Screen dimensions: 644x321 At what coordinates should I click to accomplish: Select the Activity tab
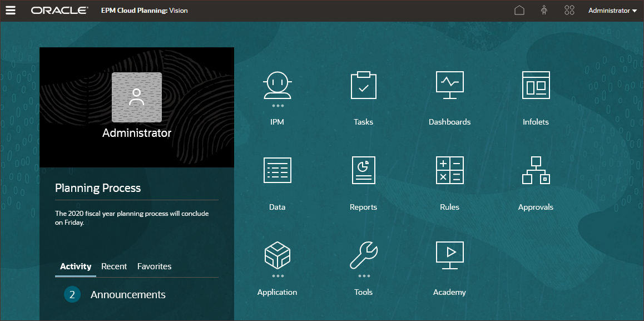click(76, 266)
